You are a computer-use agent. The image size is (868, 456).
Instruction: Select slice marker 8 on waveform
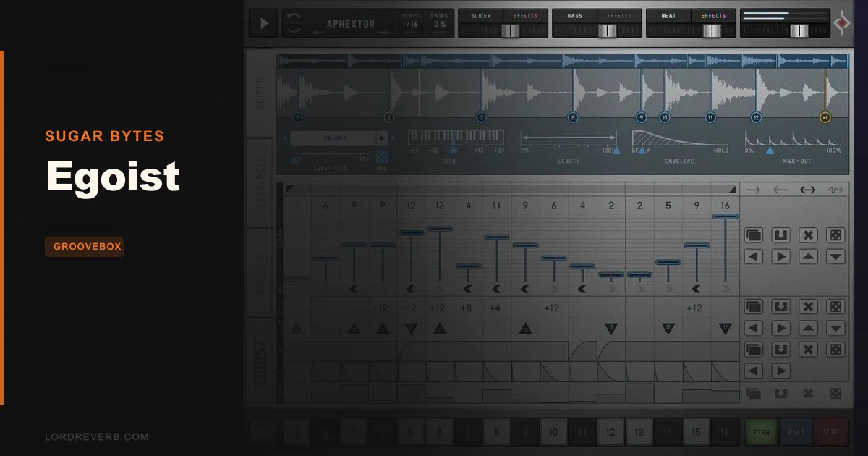[573, 117]
